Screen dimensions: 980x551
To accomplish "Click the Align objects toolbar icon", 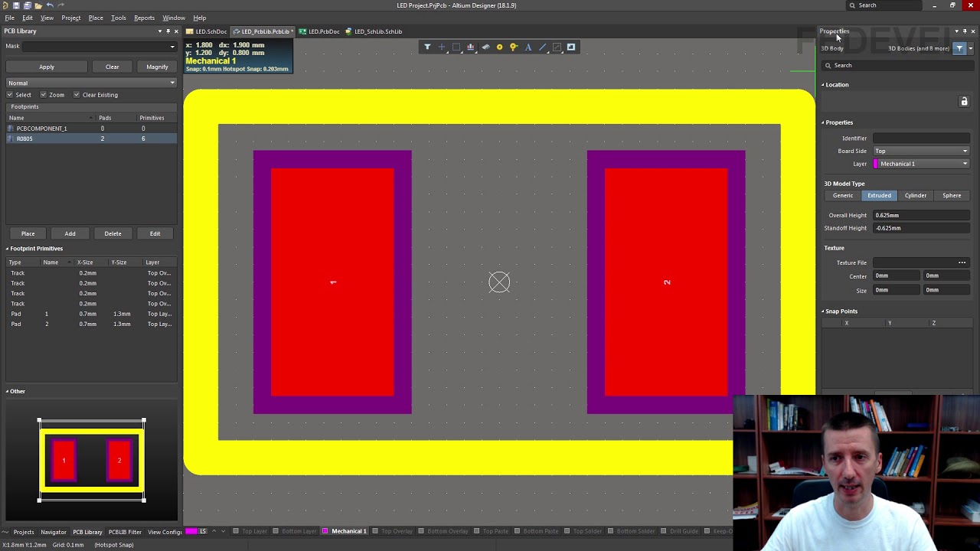I will pyautogui.click(x=471, y=47).
